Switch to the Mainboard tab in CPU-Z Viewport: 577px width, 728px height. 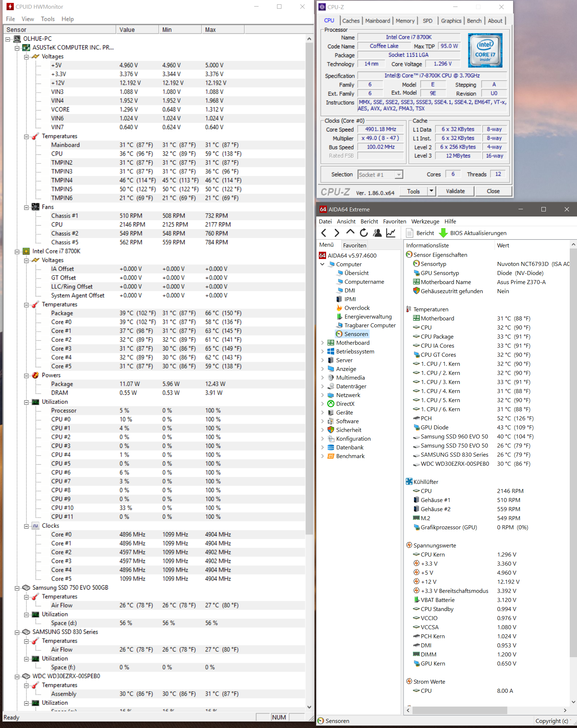378,21
